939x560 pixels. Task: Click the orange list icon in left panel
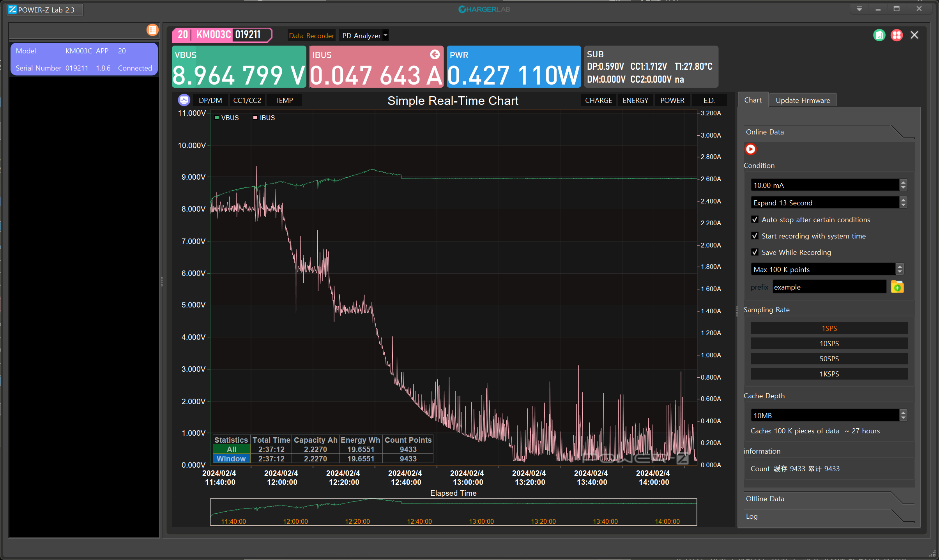coord(152,30)
